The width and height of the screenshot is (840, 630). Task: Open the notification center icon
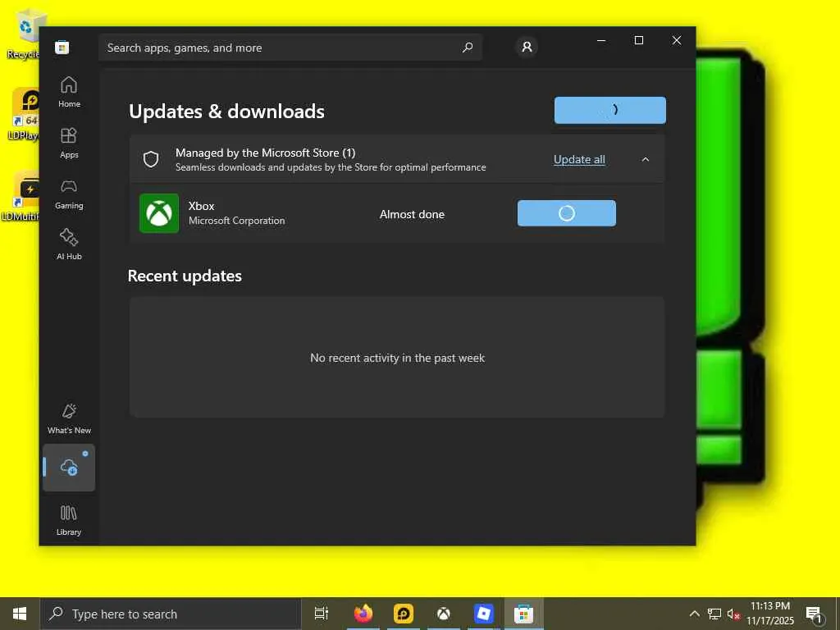tap(814, 614)
